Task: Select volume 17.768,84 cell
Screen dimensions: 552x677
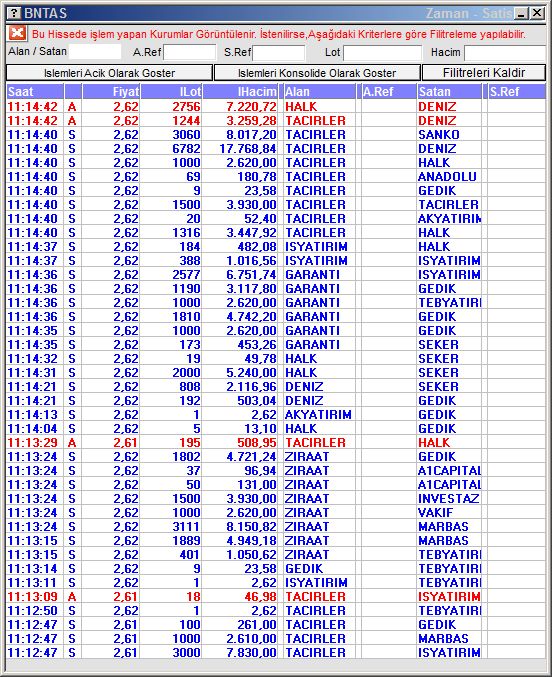Action: click(240, 149)
